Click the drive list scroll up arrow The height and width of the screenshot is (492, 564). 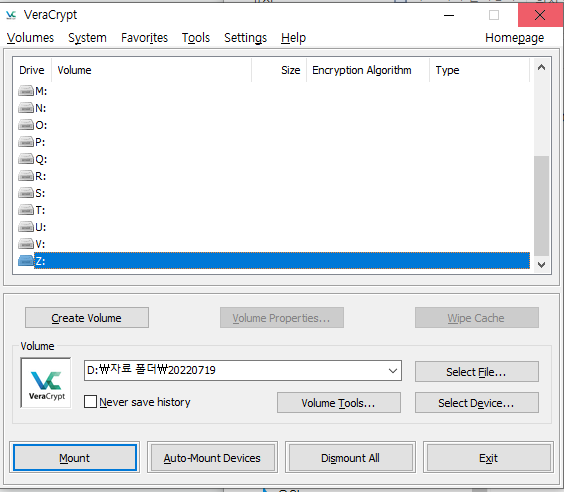coord(541,68)
